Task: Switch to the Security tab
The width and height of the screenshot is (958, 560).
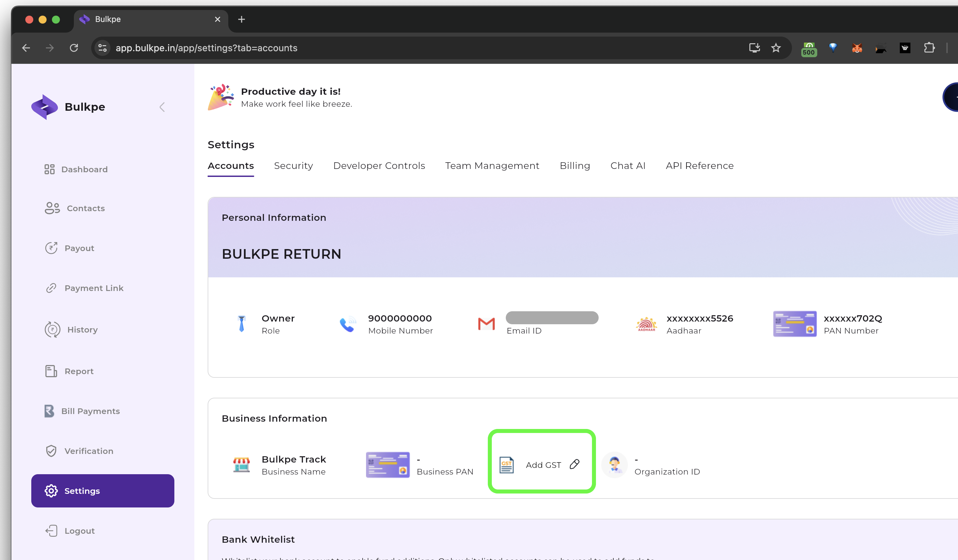Action: (x=293, y=166)
